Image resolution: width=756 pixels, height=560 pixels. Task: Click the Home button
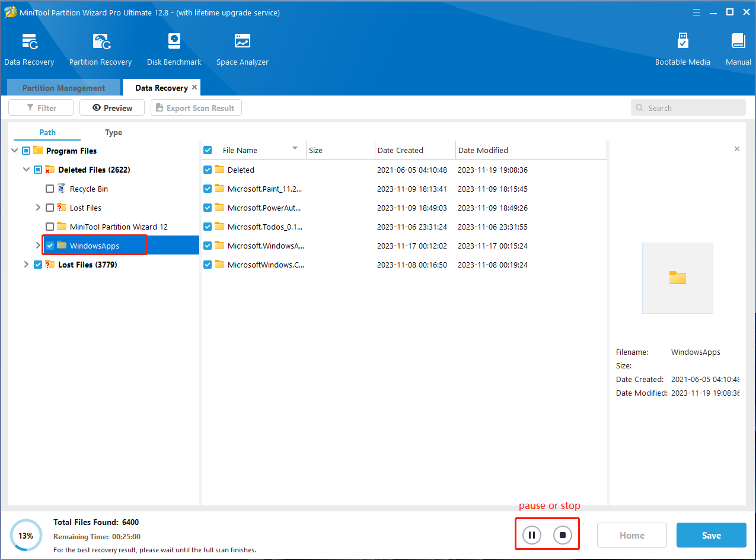pyautogui.click(x=631, y=534)
